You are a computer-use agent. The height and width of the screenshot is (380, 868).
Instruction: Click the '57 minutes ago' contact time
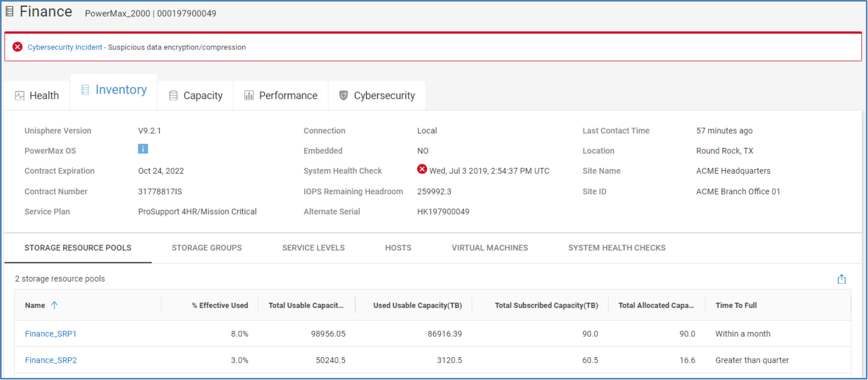coord(724,131)
